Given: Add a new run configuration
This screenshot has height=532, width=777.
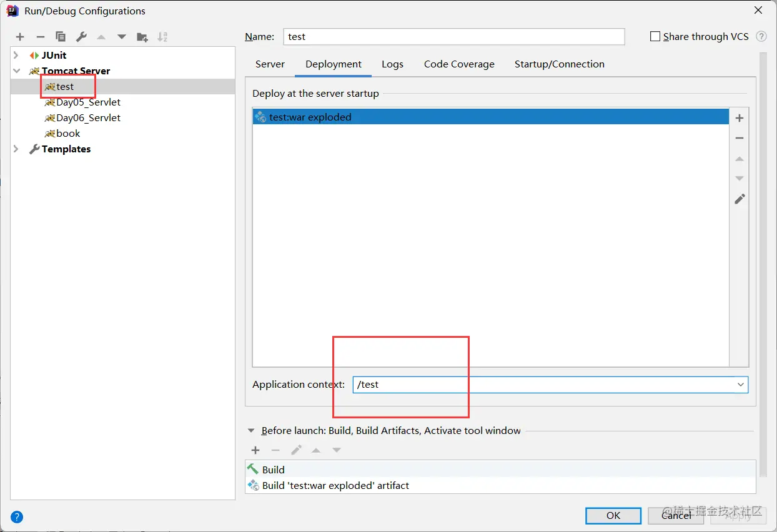Looking at the screenshot, I should click(x=20, y=37).
